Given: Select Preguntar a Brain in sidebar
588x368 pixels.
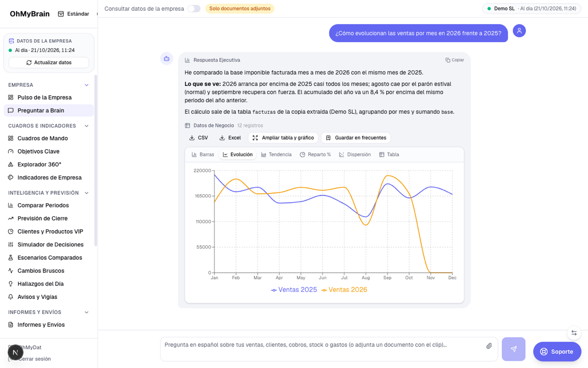Looking at the screenshot, I should pos(49,110).
